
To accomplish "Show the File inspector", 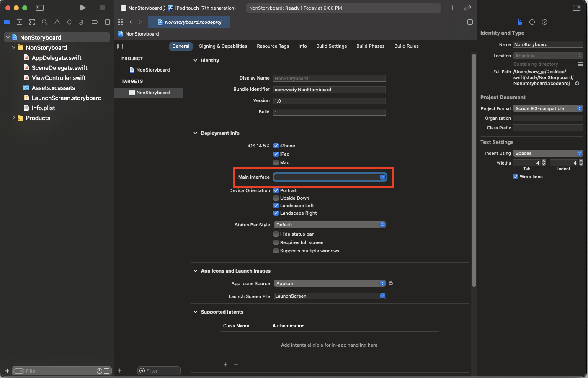I will pyautogui.click(x=519, y=22).
